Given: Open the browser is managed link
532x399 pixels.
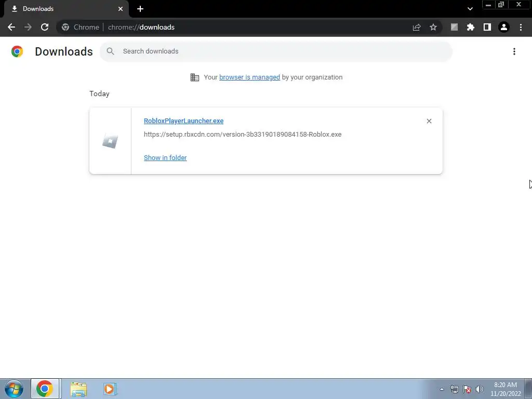Looking at the screenshot, I should 250,77.
